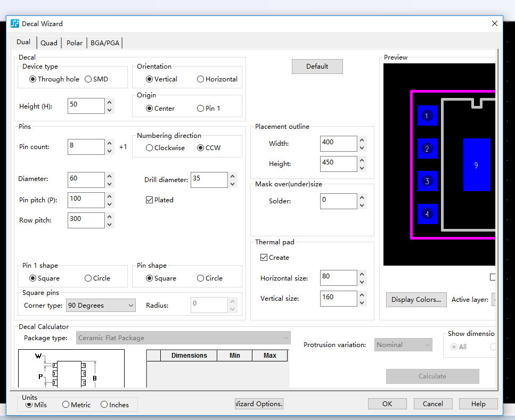This screenshot has height=420, width=515.
Task: Click thermal pad 9 in preview
Action: click(x=476, y=165)
